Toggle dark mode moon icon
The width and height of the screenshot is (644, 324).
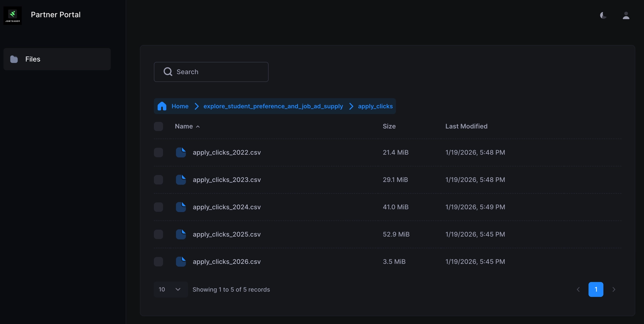tap(603, 15)
